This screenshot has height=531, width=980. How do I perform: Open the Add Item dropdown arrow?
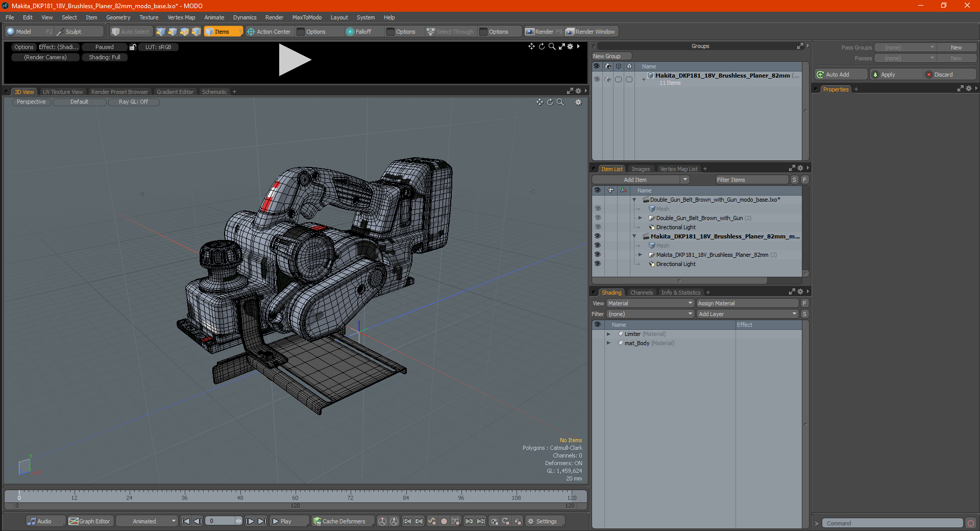point(685,180)
